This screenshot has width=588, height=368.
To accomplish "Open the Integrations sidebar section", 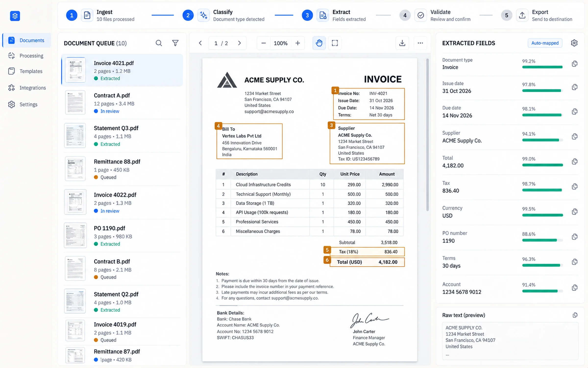I will [27, 88].
